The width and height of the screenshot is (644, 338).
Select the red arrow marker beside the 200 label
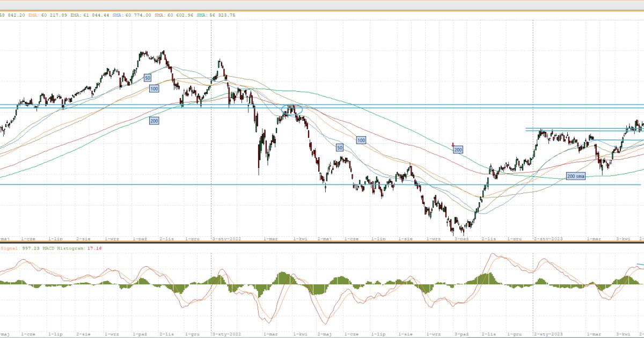pos(454,144)
